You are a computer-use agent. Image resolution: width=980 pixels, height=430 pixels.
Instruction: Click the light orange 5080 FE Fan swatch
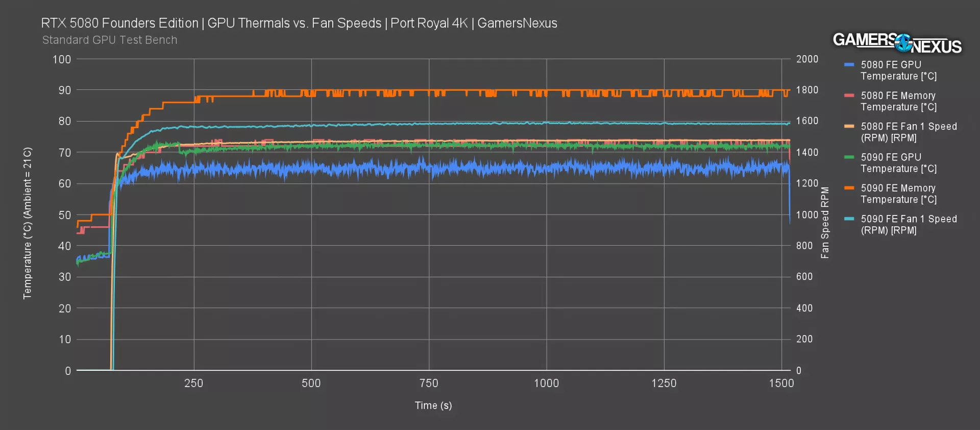(849, 126)
